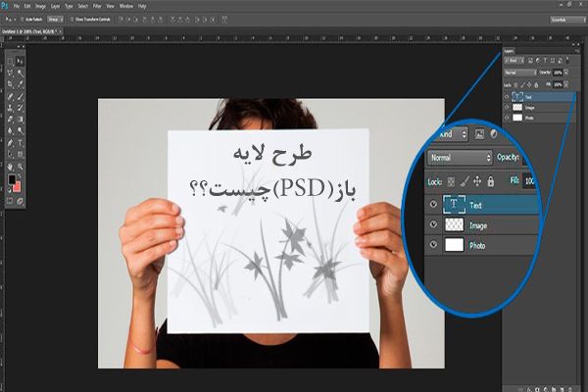
Task: Open Auto-Select Group dropdown
Action: click(x=56, y=20)
